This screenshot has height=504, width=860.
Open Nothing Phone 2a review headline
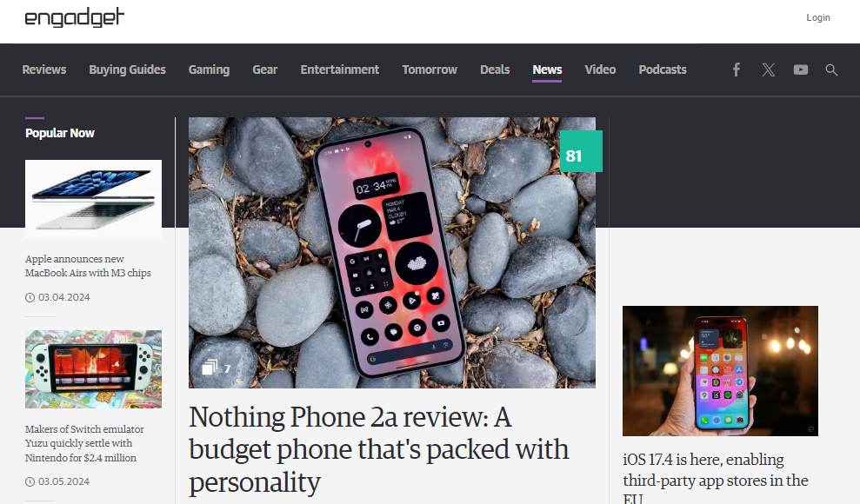(x=378, y=449)
